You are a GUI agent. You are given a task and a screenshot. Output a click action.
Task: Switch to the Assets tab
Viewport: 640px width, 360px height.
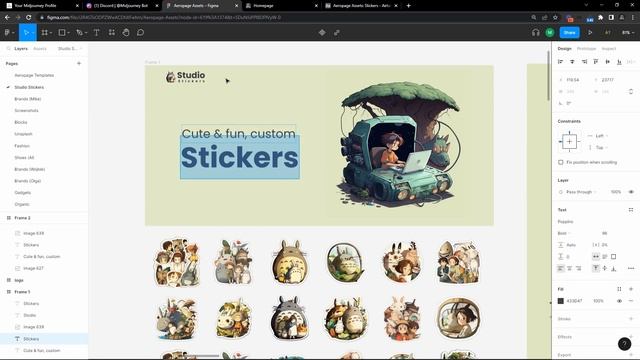[x=40, y=49]
